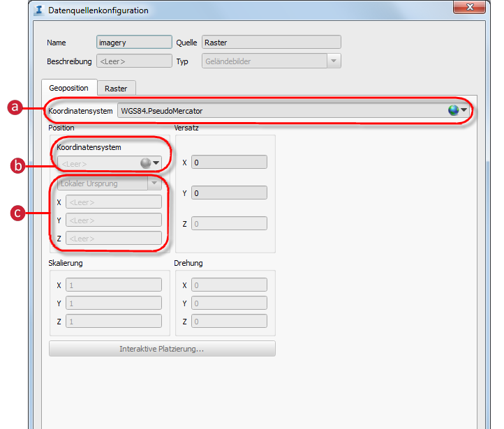Screen dimensions: 504x429
Task: Click the grey globe icon under Position
Action: 146,163
